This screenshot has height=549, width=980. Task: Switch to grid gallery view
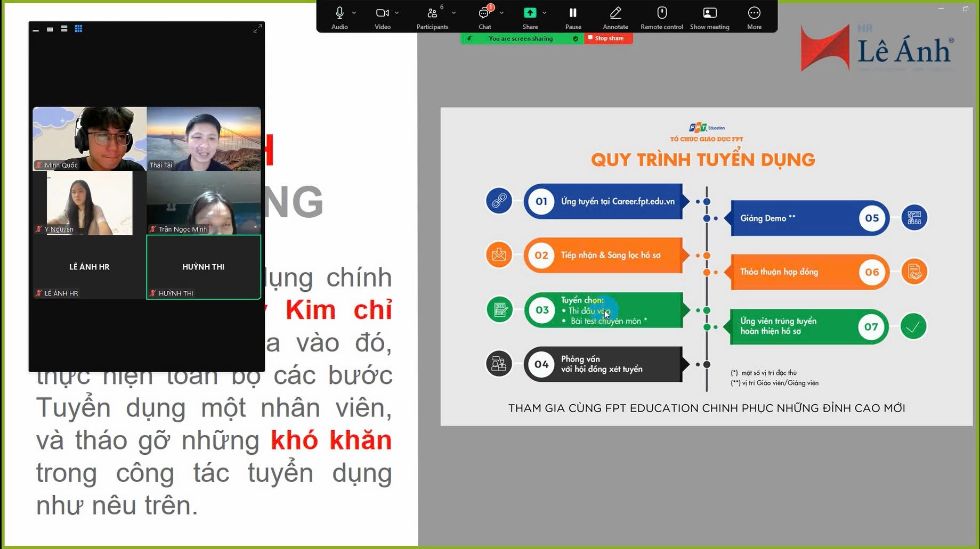point(78,29)
